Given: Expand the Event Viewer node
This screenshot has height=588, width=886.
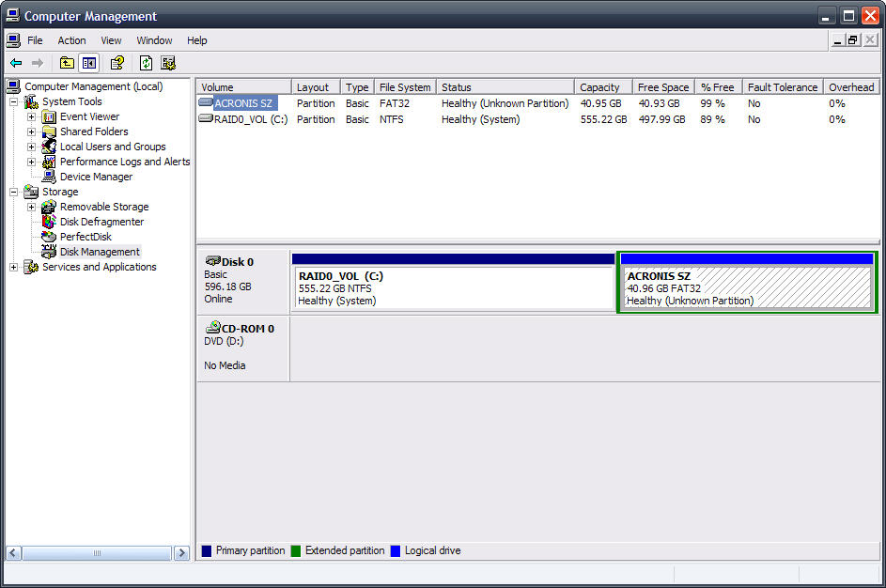Looking at the screenshot, I should click(x=32, y=116).
